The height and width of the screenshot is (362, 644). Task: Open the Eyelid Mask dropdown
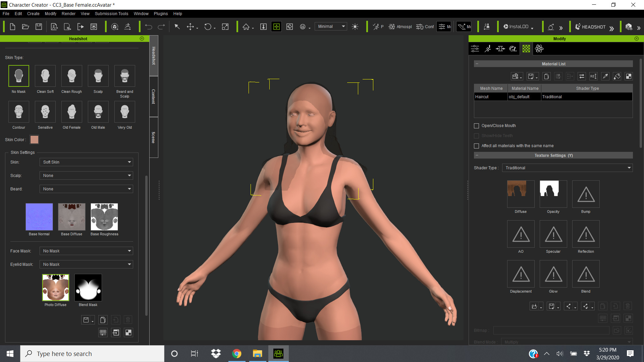click(86, 264)
